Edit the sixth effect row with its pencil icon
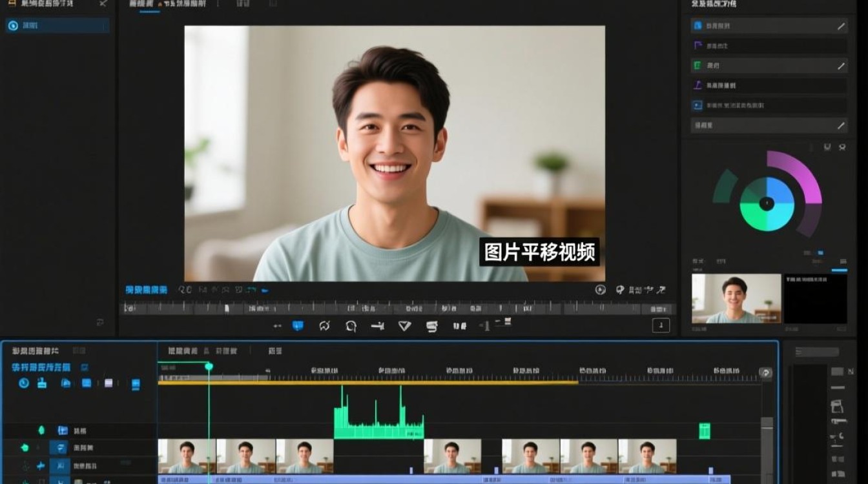This screenshot has height=484, width=868. pyautogui.click(x=841, y=126)
